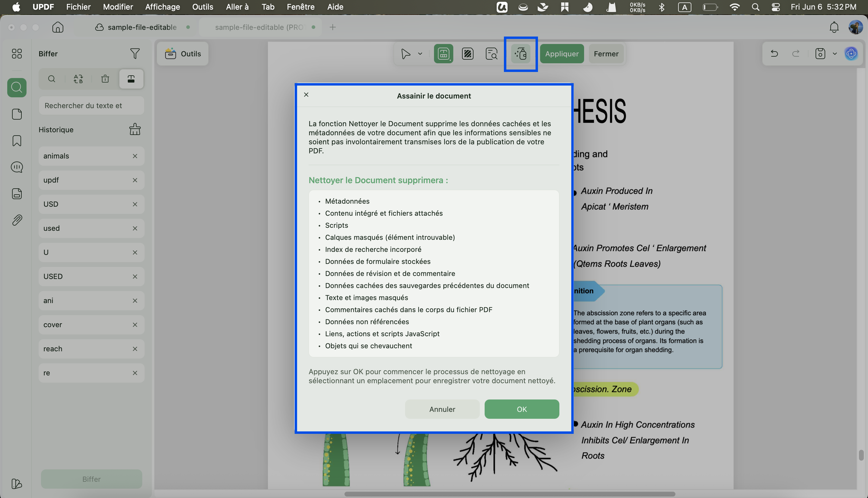Open the thumbnails grid sidebar icon

pos(17,54)
